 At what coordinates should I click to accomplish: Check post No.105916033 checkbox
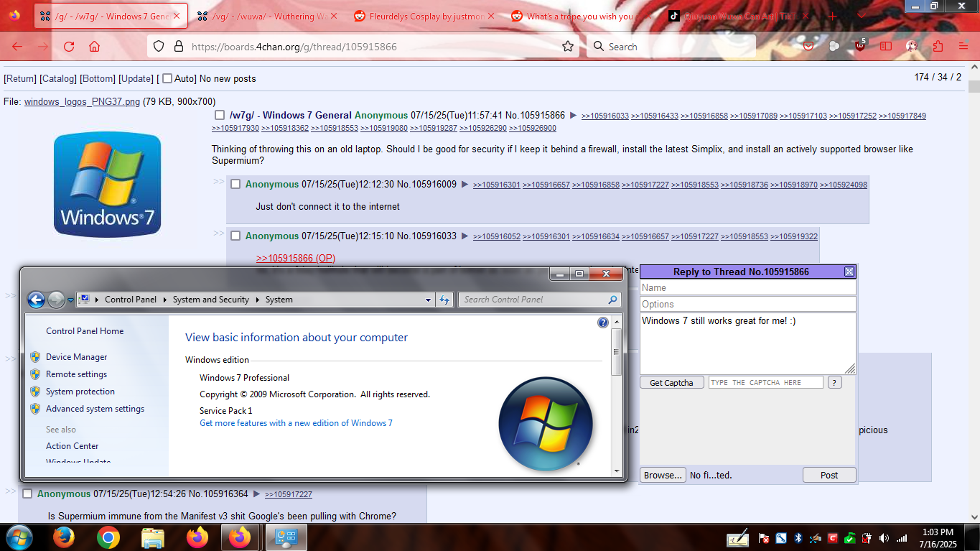(x=235, y=236)
